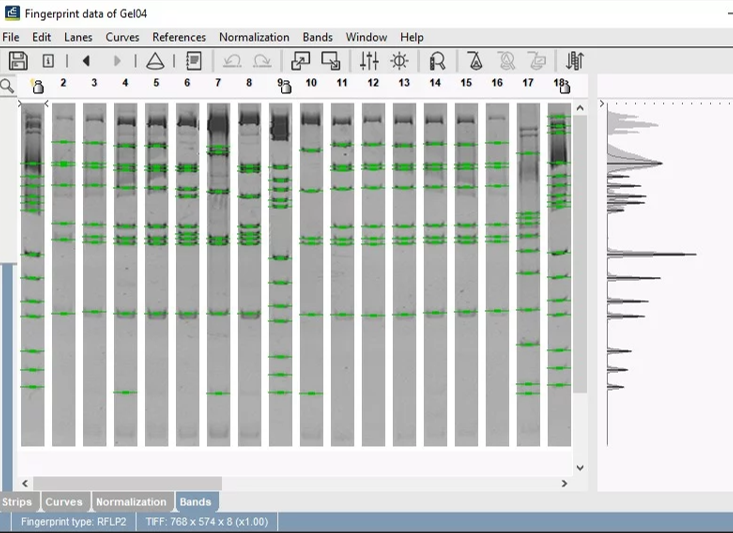Image resolution: width=733 pixels, height=533 pixels.
Task: Click the greyed-out rightmost weight icon
Action: 537,61
